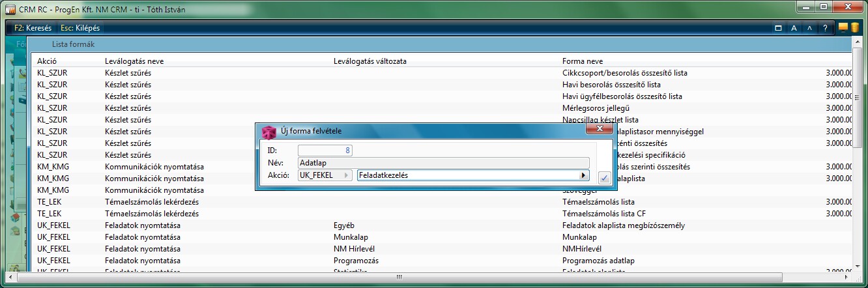Click the window-restore icon in the dark toolbar
This screenshot has height=288, width=868.
coord(778,28)
